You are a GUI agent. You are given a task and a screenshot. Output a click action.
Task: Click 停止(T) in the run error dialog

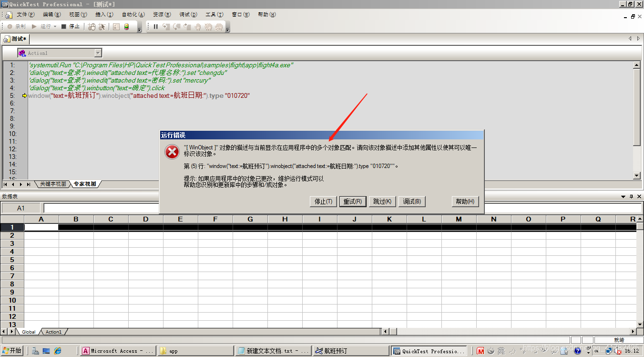323,201
